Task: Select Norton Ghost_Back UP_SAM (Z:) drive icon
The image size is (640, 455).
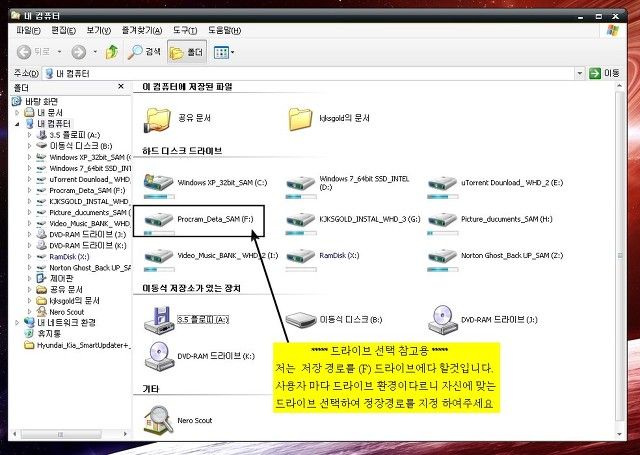Action: point(442,257)
